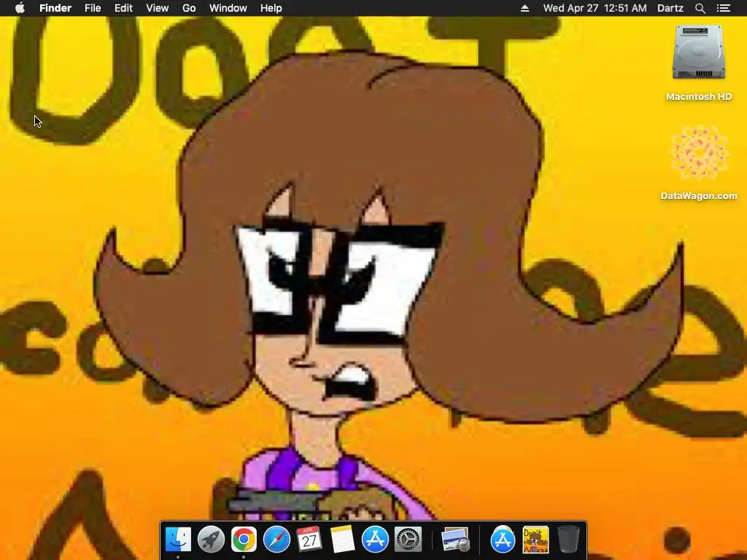The image size is (747, 560).
Task: Launch Launchpad rocket icon in Dock
Action: tap(211, 539)
